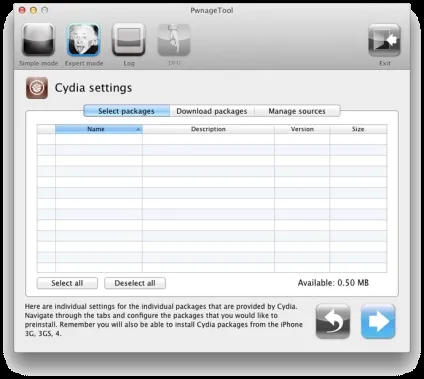Sort by the Name column header

point(99,129)
